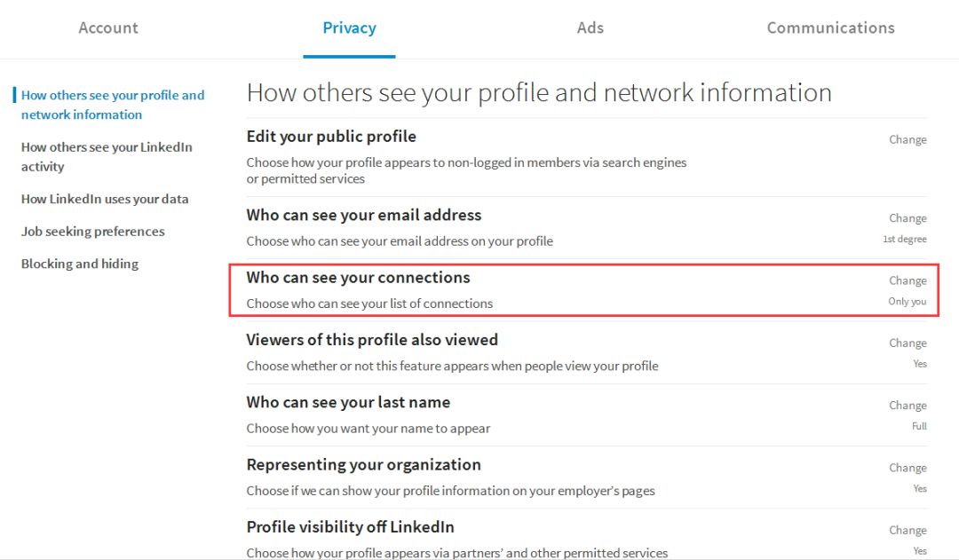Click Change for who sees connections

coord(907,280)
